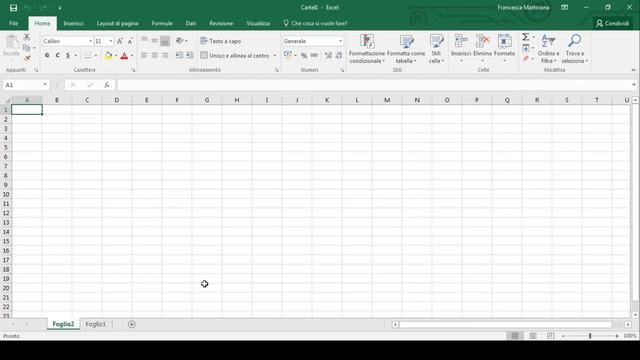
Task: Apply the yellow fill color bucket
Action: point(108,56)
